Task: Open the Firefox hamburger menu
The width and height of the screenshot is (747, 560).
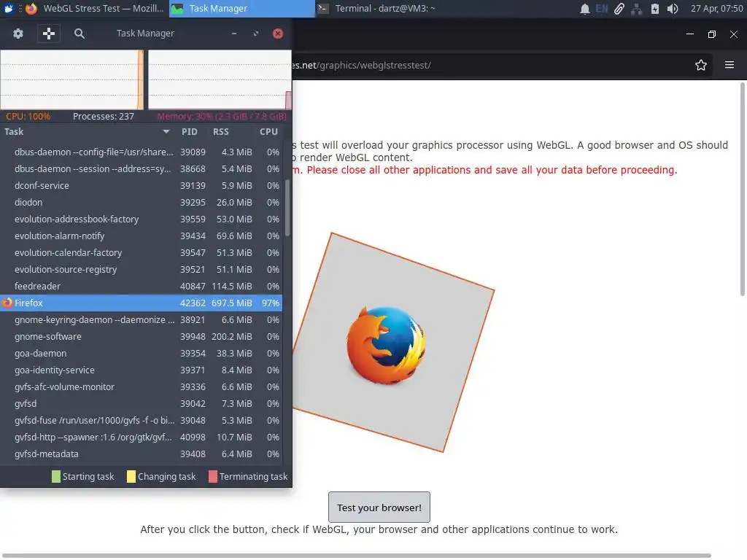Action: click(729, 65)
